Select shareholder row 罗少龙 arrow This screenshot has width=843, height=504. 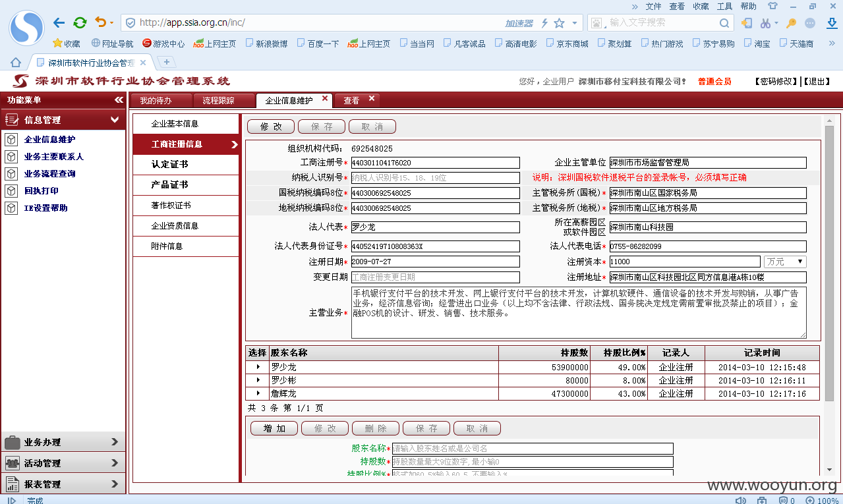(257, 367)
